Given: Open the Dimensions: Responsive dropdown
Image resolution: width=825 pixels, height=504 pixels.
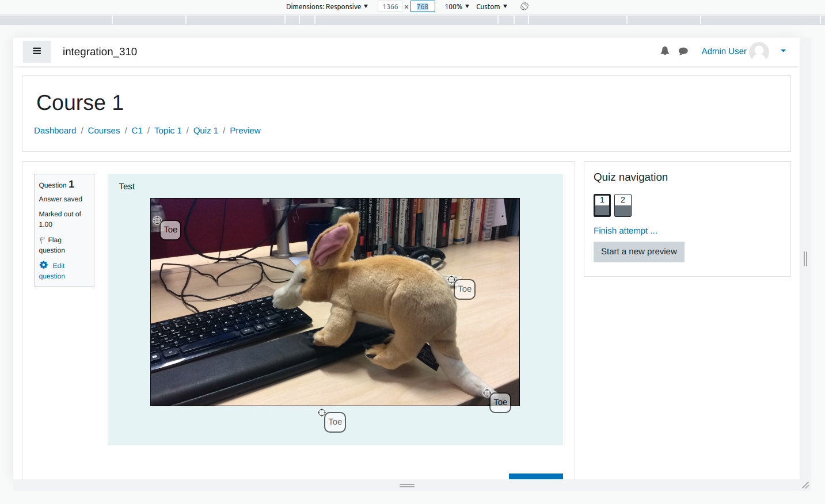Looking at the screenshot, I should [327, 7].
